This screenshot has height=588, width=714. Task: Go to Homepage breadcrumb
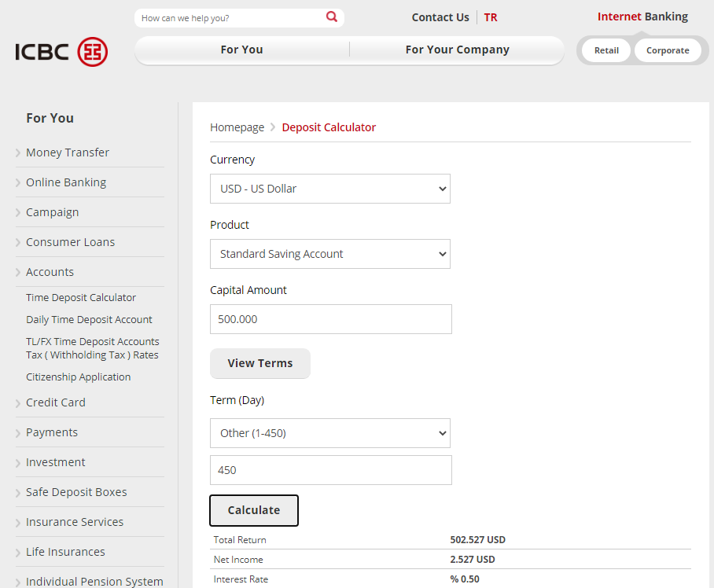237,127
